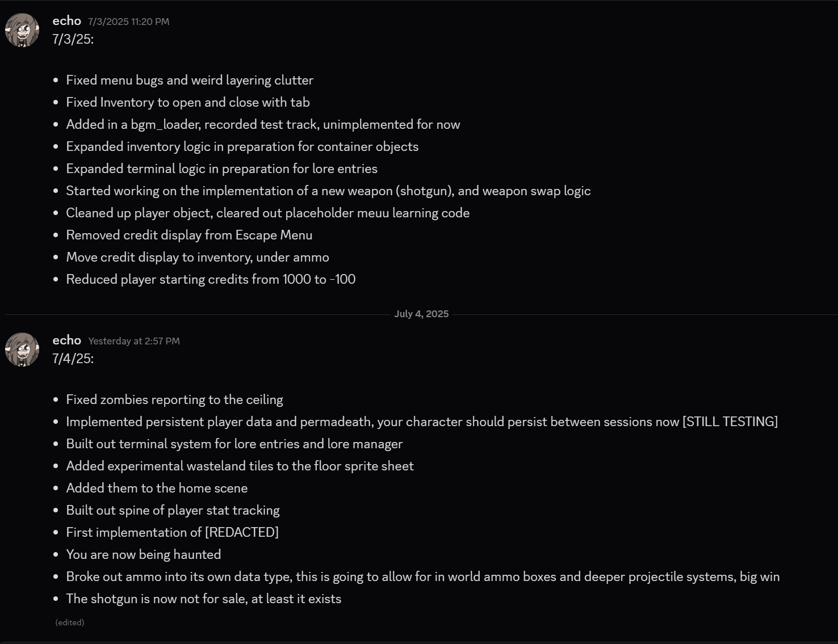Click the First implementation of [REDACTED] line
838x644 pixels.
[x=172, y=532]
